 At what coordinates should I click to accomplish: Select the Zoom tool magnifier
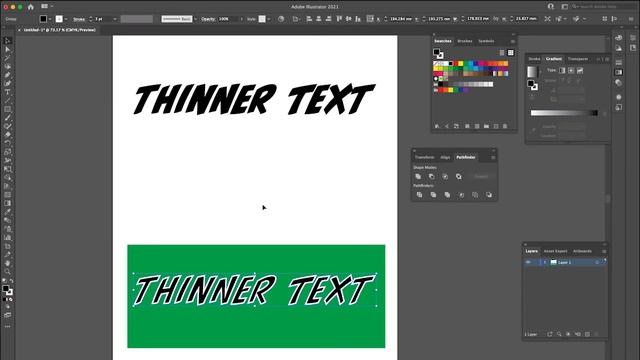(7, 271)
